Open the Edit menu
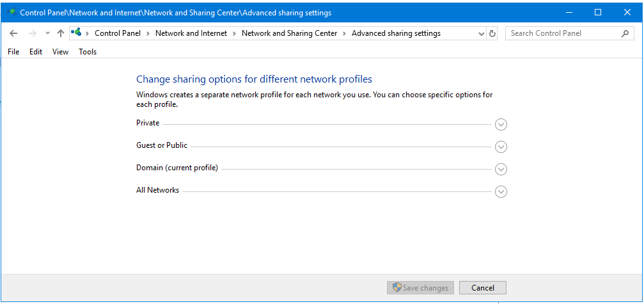The width and height of the screenshot is (644, 304). coord(36,52)
